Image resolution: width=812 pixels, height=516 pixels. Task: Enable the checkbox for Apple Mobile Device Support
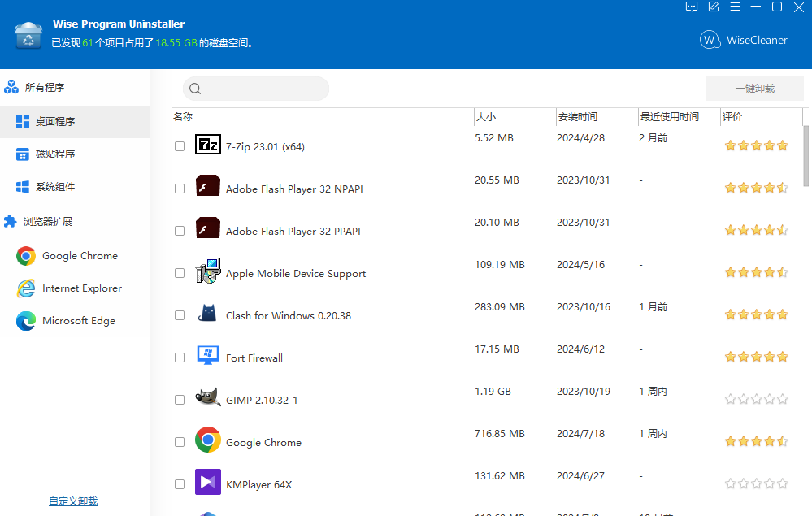point(180,273)
